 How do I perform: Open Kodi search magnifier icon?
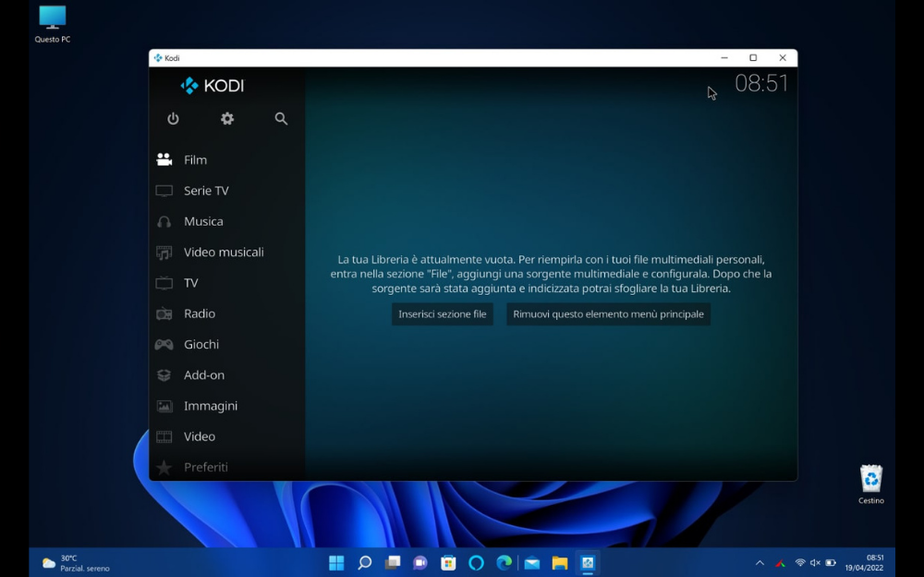click(x=281, y=118)
